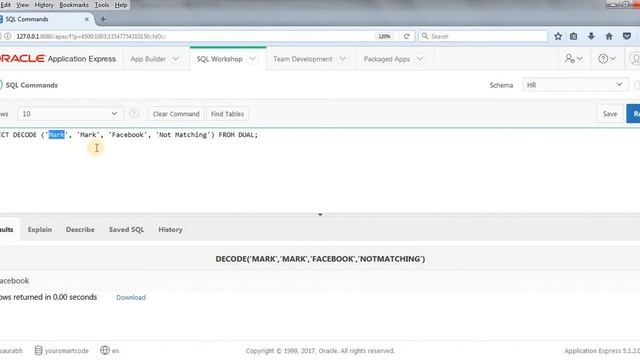The width and height of the screenshot is (640, 360).
Task: Click the editor splitter collapse arrow
Action: point(320,214)
